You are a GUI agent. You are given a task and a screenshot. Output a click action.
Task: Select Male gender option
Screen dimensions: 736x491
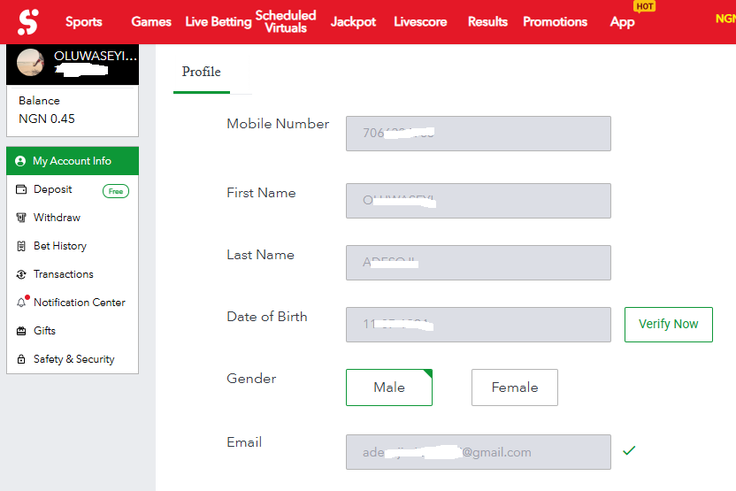click(x=389, y=387)
